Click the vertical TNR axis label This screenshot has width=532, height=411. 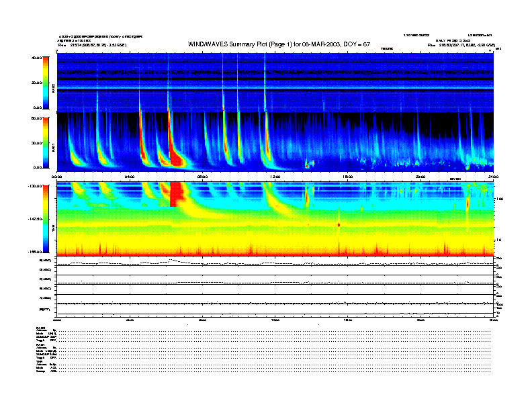[53, 230]
